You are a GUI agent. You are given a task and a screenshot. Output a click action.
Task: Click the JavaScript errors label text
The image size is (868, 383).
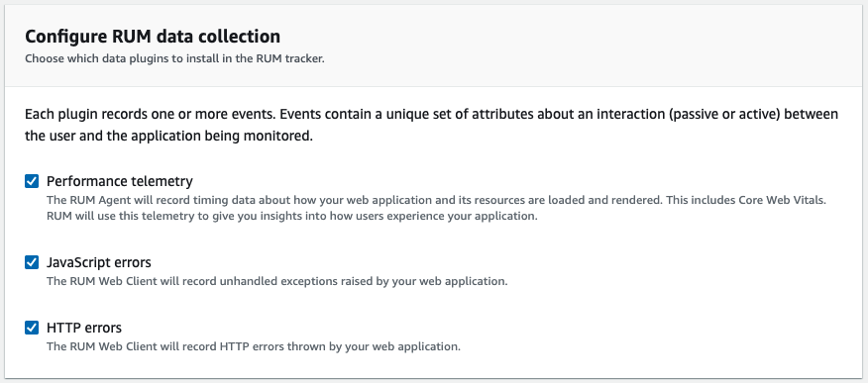pos(98,262)
